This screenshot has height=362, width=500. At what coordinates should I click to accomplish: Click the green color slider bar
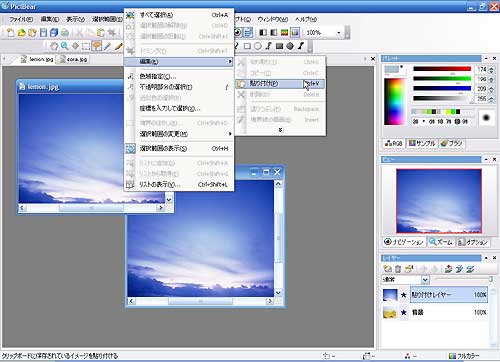pyautogui.click(x=442, y=79)
